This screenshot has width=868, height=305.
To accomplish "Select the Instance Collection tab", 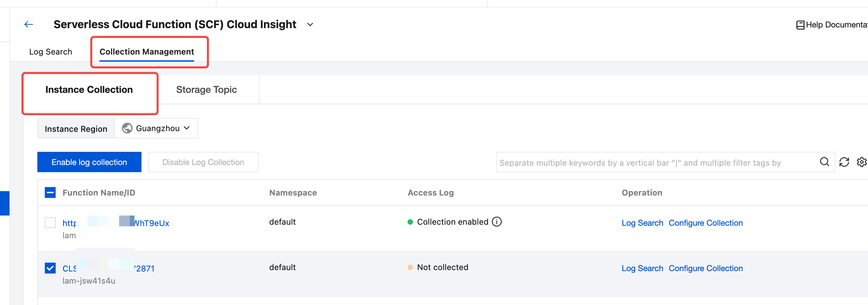I will (x=89, y=90).
